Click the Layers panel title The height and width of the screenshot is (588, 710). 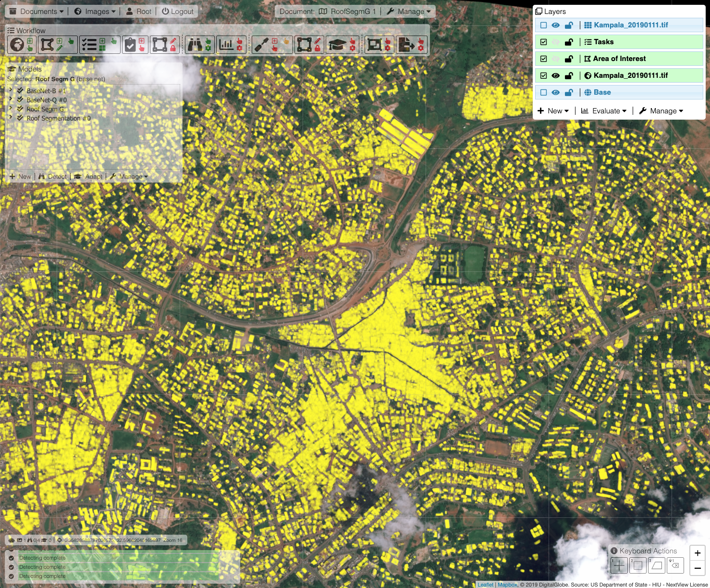[x=551, y=11]
